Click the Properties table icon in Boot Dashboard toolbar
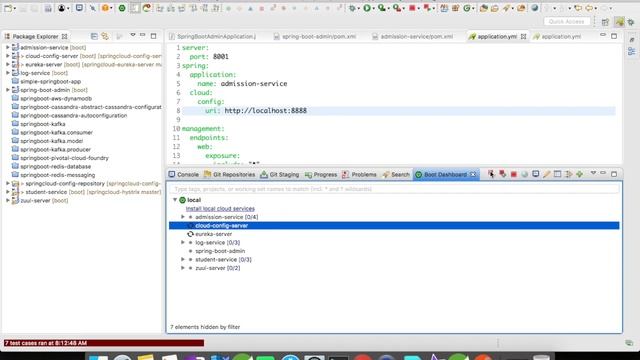 pos(558,174)
